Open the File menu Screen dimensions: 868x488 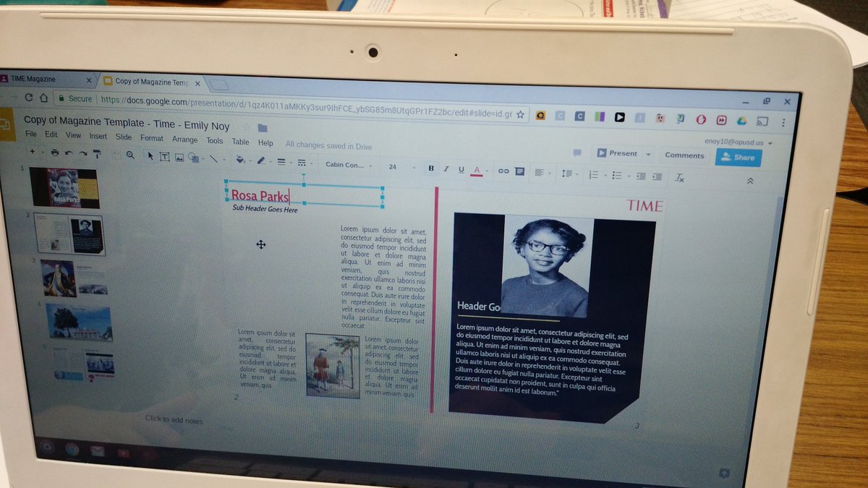click(x=31, y=134)
